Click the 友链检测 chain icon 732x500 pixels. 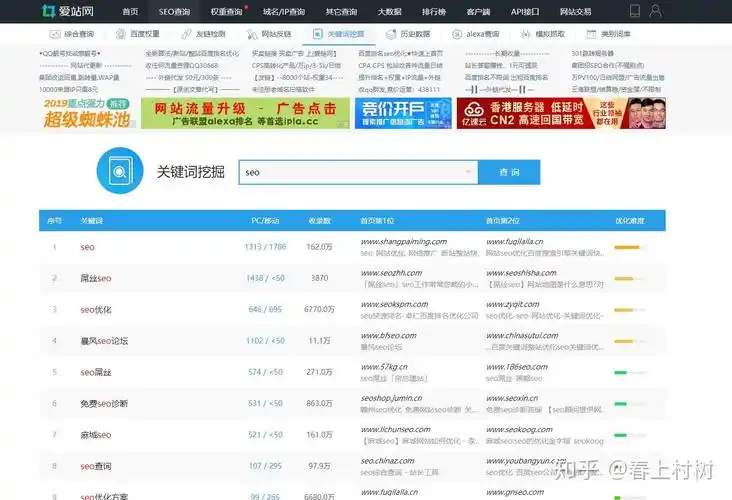coord(187,34)
